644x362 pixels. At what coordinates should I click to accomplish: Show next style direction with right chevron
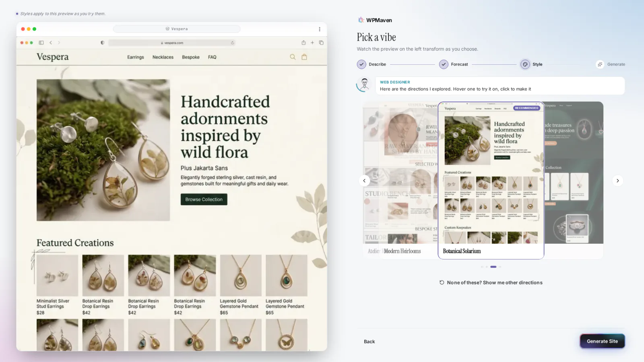tap(618, 181)
